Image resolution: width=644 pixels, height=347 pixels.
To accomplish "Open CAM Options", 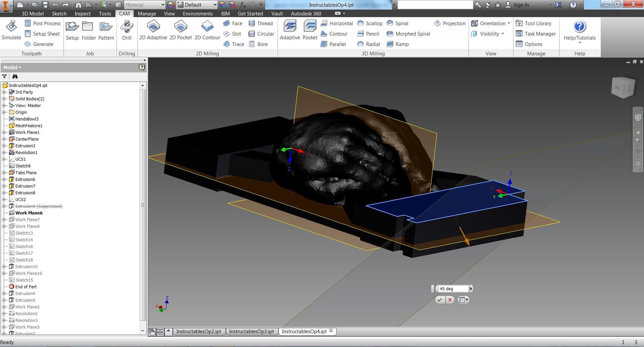I will pos(529,44).
